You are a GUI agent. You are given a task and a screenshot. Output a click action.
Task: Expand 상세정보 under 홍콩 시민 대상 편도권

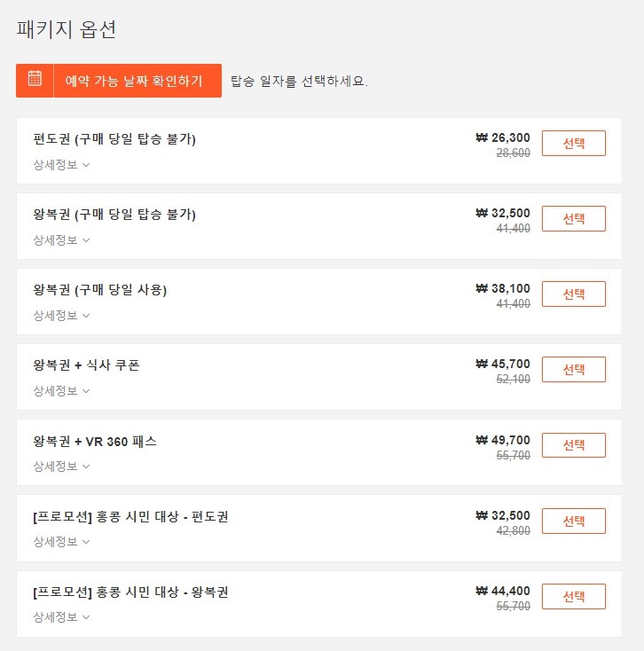point(61,542)
